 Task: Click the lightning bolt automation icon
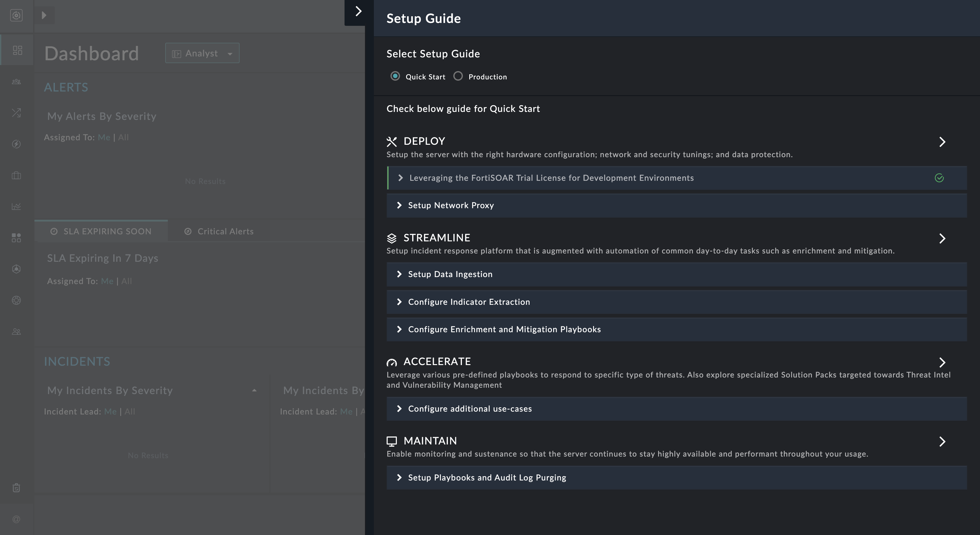click(x=16, y=144)
